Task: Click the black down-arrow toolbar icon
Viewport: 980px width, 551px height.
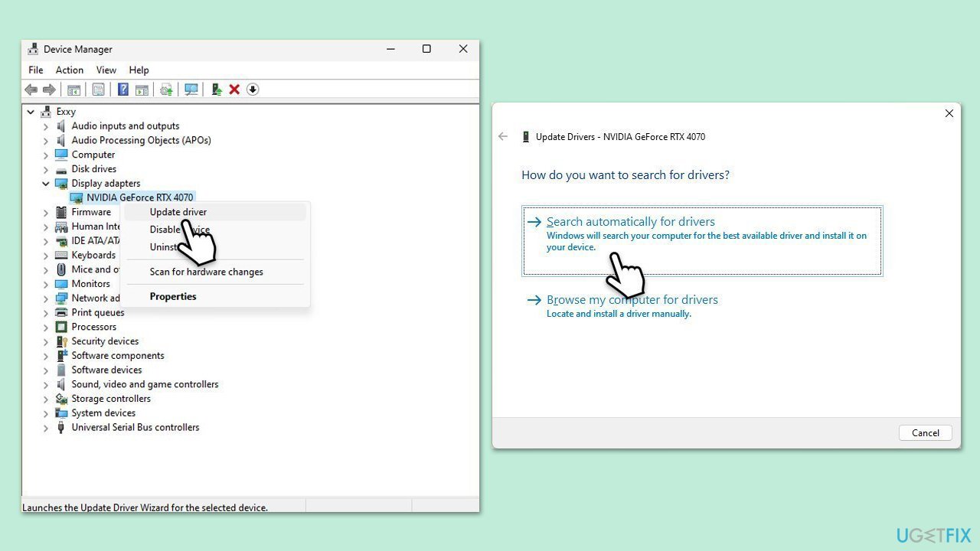Action: (253, 90)
